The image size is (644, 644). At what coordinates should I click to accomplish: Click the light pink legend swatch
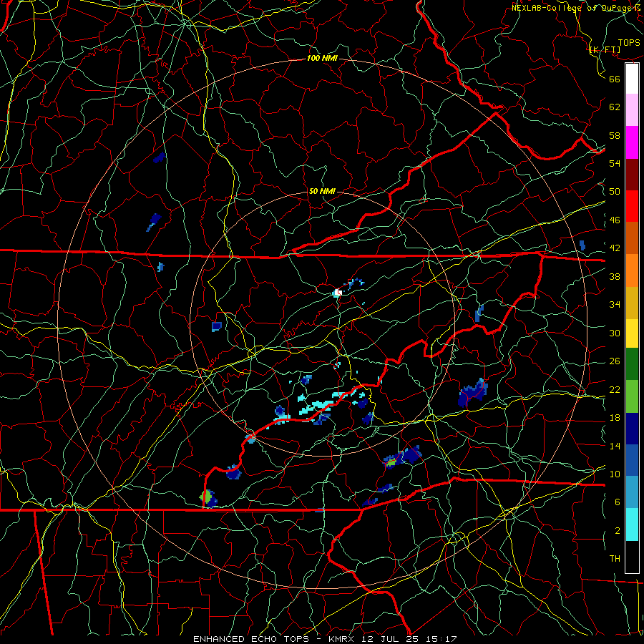[632, 110]
